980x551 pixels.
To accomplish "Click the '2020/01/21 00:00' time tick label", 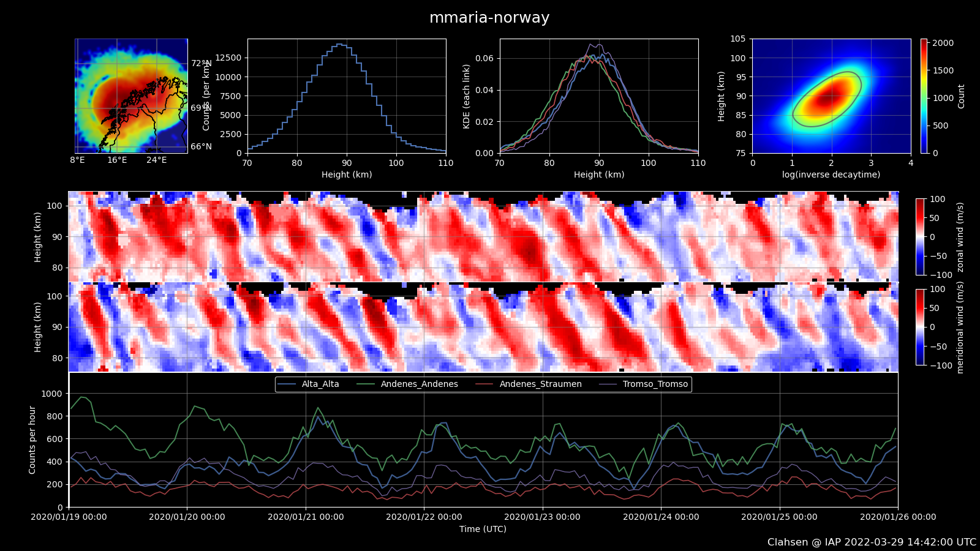I will pos(306,517).
